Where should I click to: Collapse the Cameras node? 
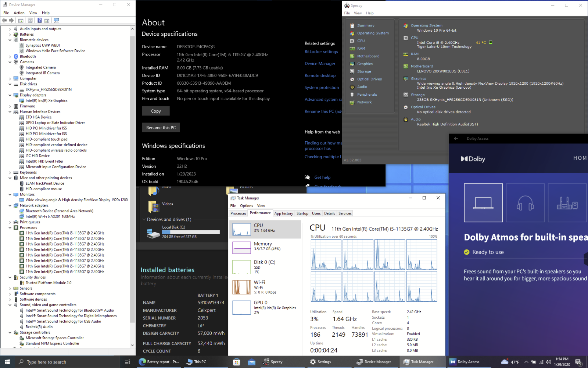10,62
